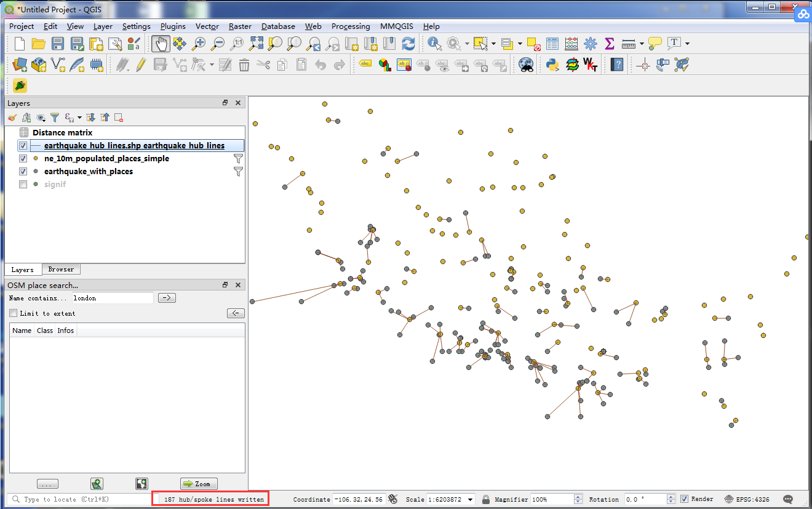Viewport: 812px width, 509px height.
Task: Zoom to full extent icon
Action: point(256,44)
